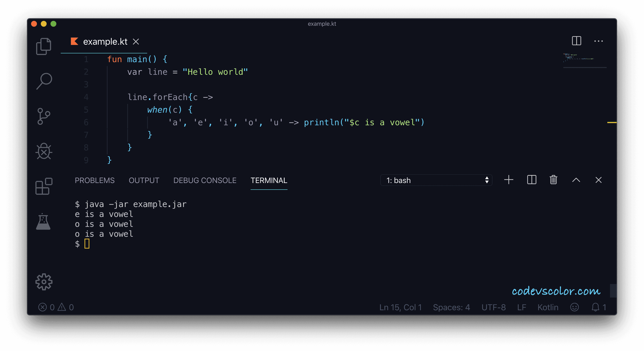Click Spaces: 4 indentation setting
This screenshot has height=351, width=644.
point(451,307)
